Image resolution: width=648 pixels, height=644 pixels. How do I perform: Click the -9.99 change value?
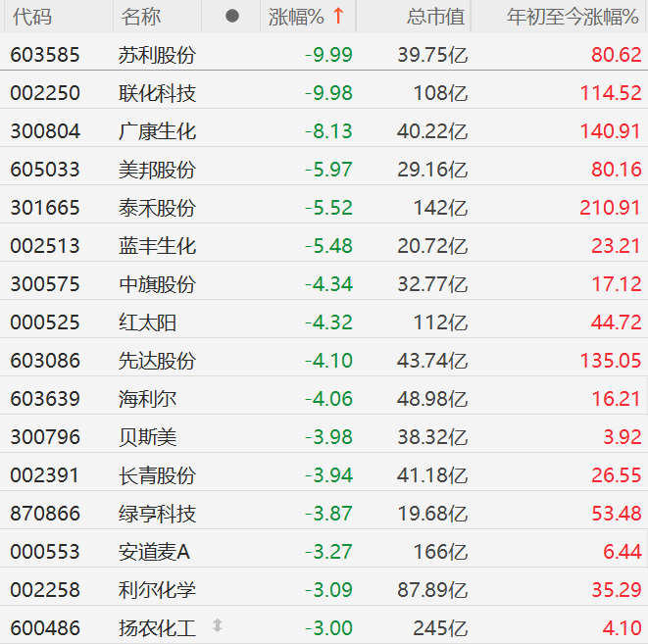[x=328, y=55]
